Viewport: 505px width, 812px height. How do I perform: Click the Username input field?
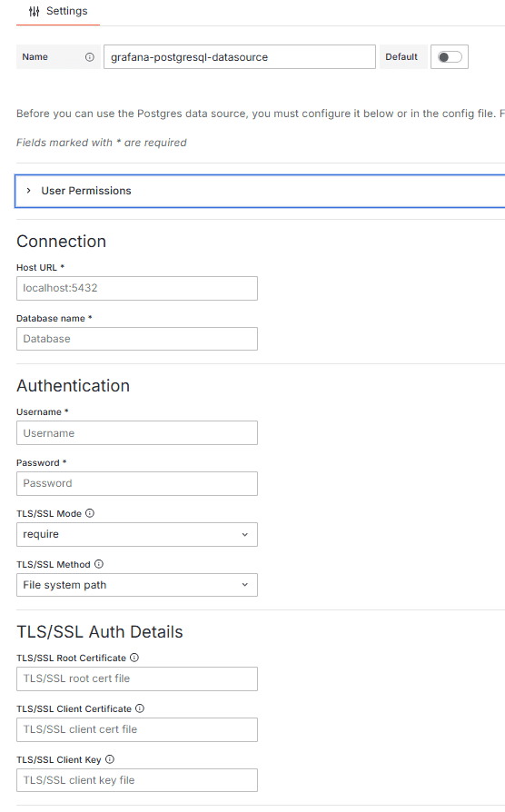137,433
